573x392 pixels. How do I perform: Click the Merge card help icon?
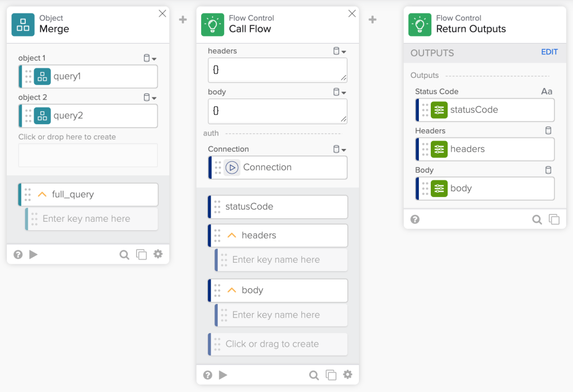[x=18, y=255]
